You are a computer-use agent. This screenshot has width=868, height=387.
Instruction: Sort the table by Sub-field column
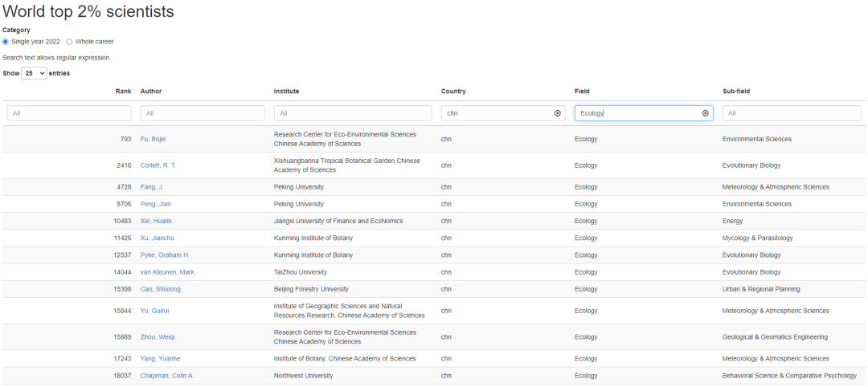736,92
